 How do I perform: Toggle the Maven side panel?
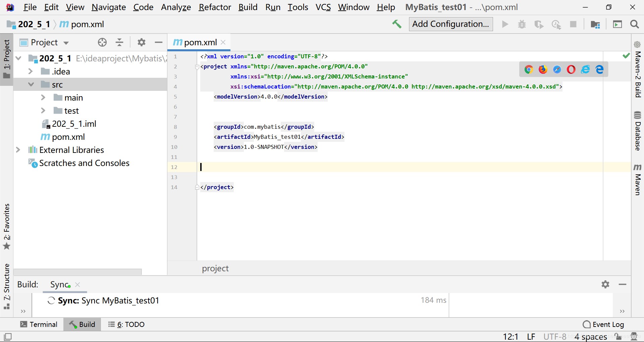pos(638,179)
